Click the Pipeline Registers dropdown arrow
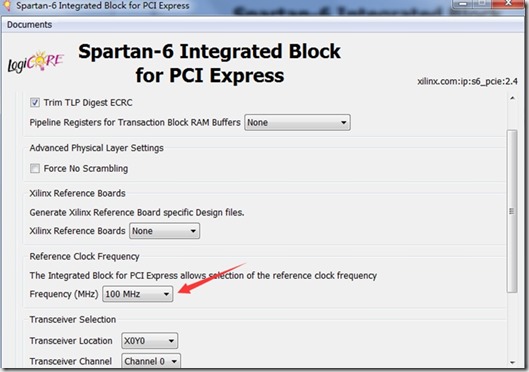 coord(343,122)
